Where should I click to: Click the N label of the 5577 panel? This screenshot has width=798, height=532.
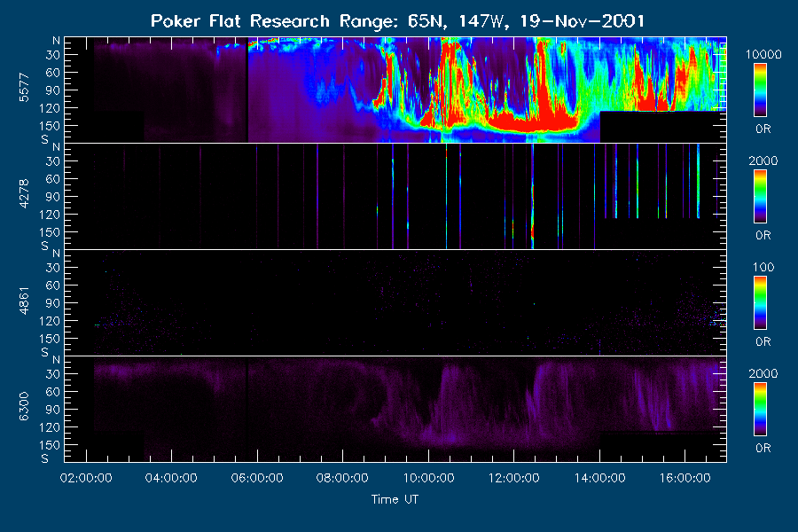coord(56,41)
